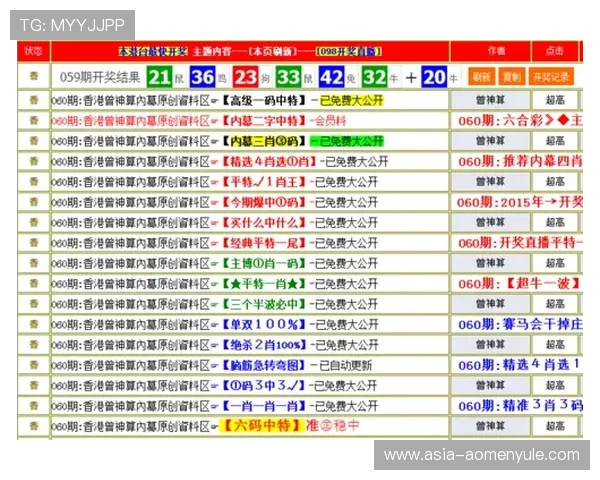This screenshot has height=480, width=600.
Task: Open the 【脑筋急转弯图】 thread
Action: (212, 365)
